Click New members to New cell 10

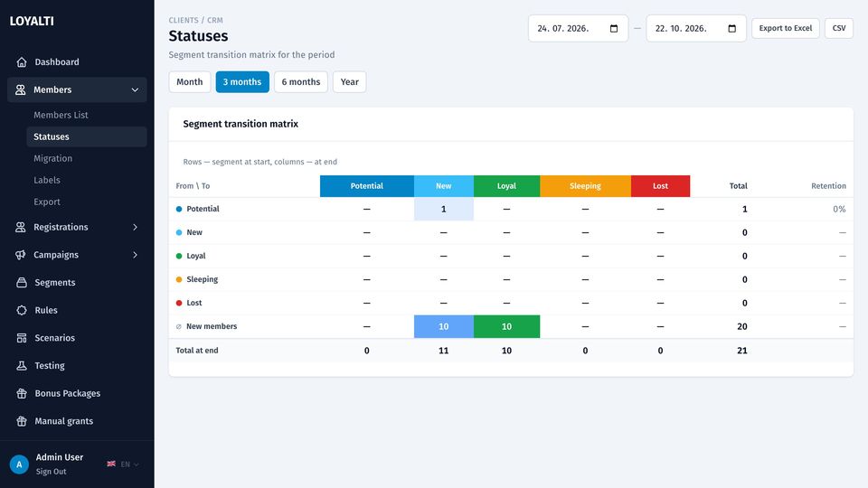[443, 326]
